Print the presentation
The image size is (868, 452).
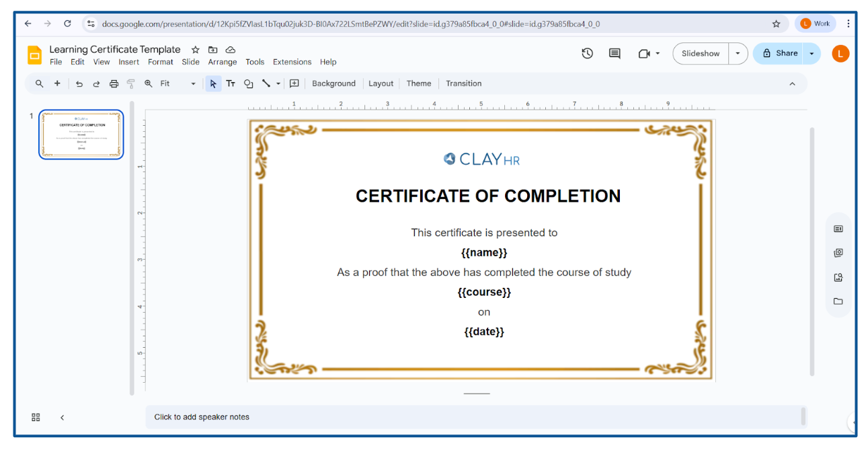click(x=114, y=83)
